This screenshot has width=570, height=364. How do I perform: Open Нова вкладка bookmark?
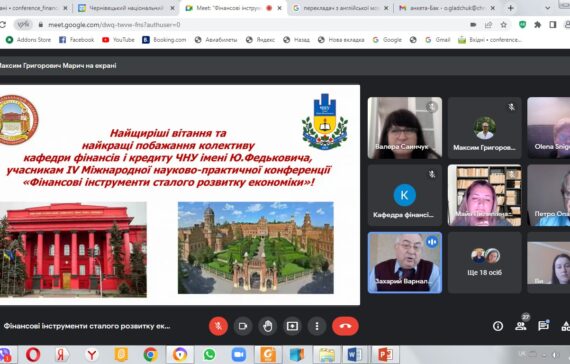pyautogui.click(x=341, y=40)
